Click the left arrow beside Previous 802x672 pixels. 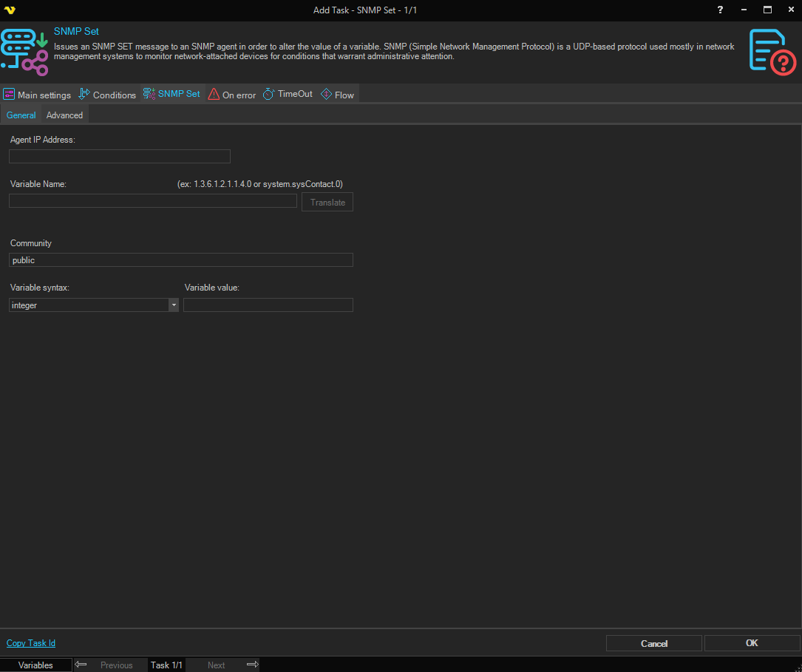[81, 665]
